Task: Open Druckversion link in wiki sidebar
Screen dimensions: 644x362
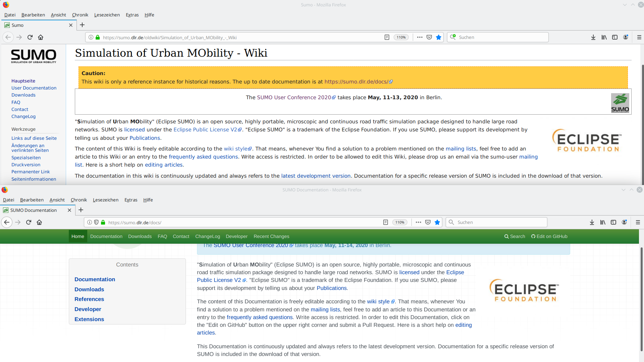Action: tap(26, 165)
